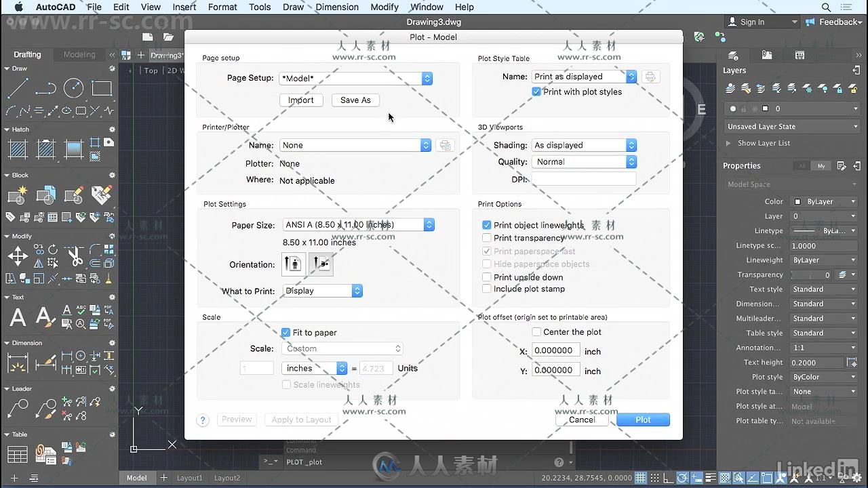Click the Insert Block icon
Viewport: 868px width, 488px height.
[x=18, y=195]
